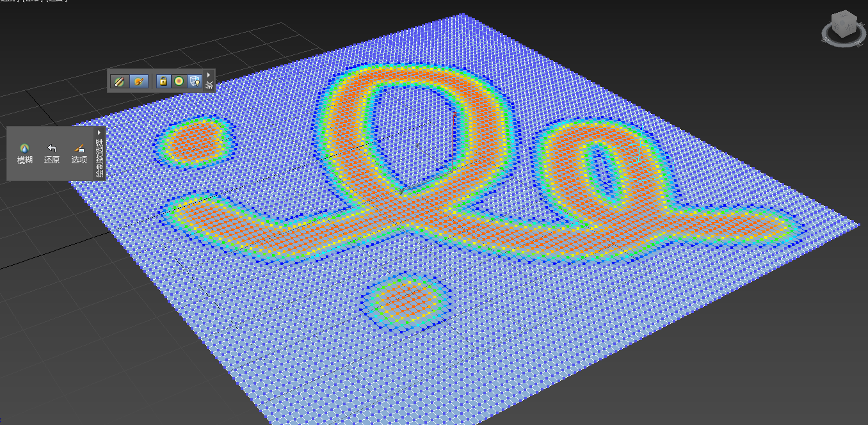Image resolution: width=868 pixels, height=425 pixels.
Task: Expand the 软 toolbar arrow
Action: coord(209,74)
